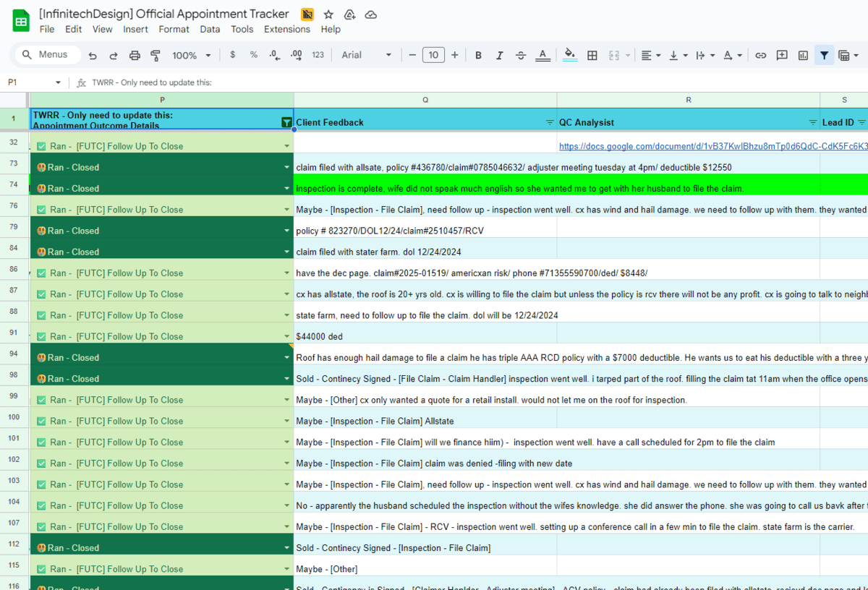Screen dimensions: 868x590
Task: Insert a link
Action: [761, 55]
